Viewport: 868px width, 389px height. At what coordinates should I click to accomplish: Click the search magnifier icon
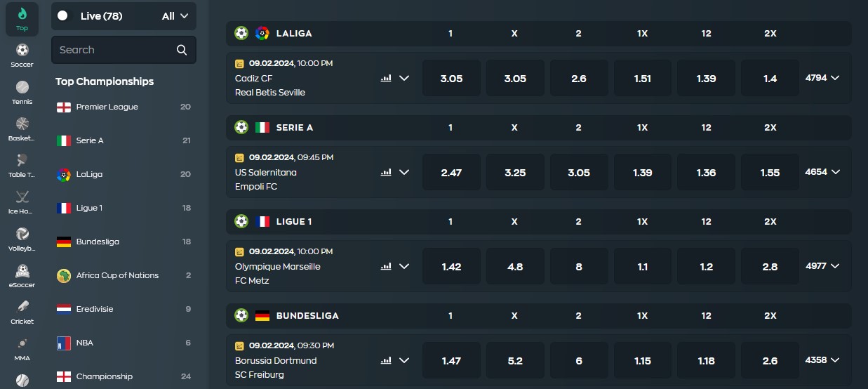point(182,50)
